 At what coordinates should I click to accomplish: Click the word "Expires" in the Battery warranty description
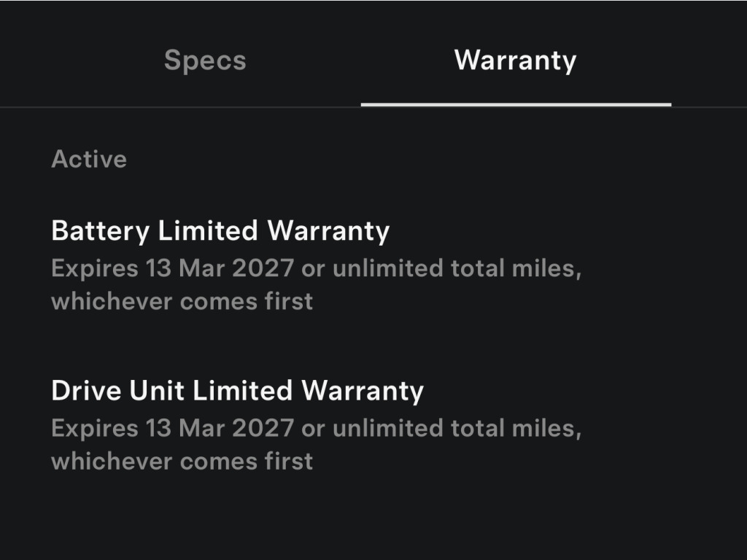(x=94, y=268)
